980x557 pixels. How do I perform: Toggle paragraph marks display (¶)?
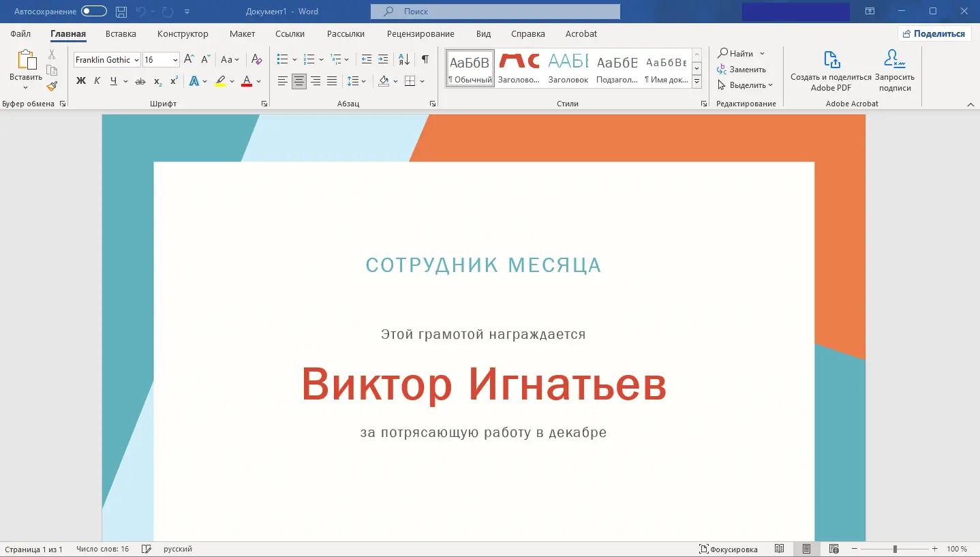coord(425,59)
